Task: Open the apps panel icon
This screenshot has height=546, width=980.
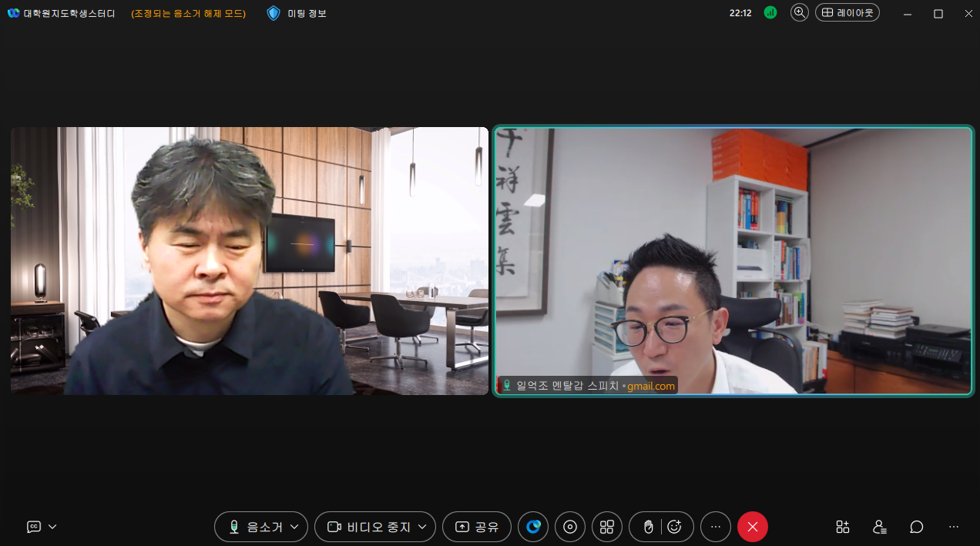Action: coord(843,527)
